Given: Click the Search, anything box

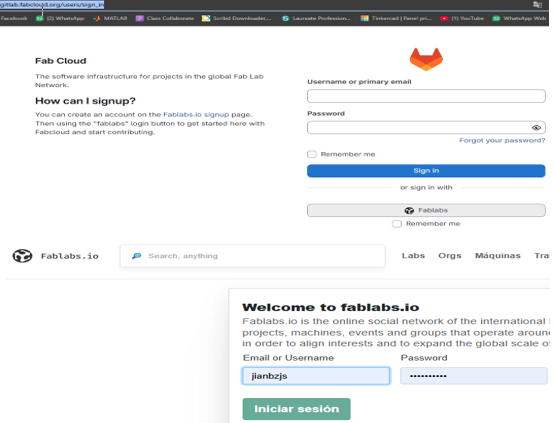Looking at the screenshot, I should (x=252, y=256).
